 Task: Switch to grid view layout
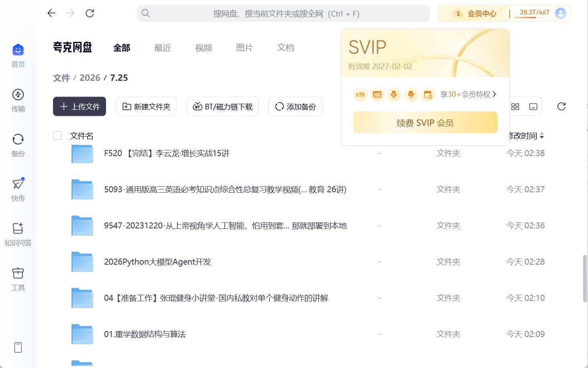pyautogui.click(x=515, y=107)
